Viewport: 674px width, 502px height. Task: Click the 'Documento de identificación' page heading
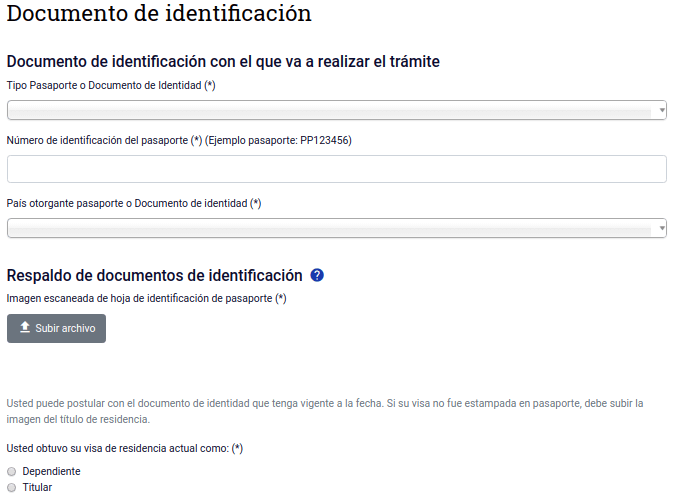tap(159, 13)
